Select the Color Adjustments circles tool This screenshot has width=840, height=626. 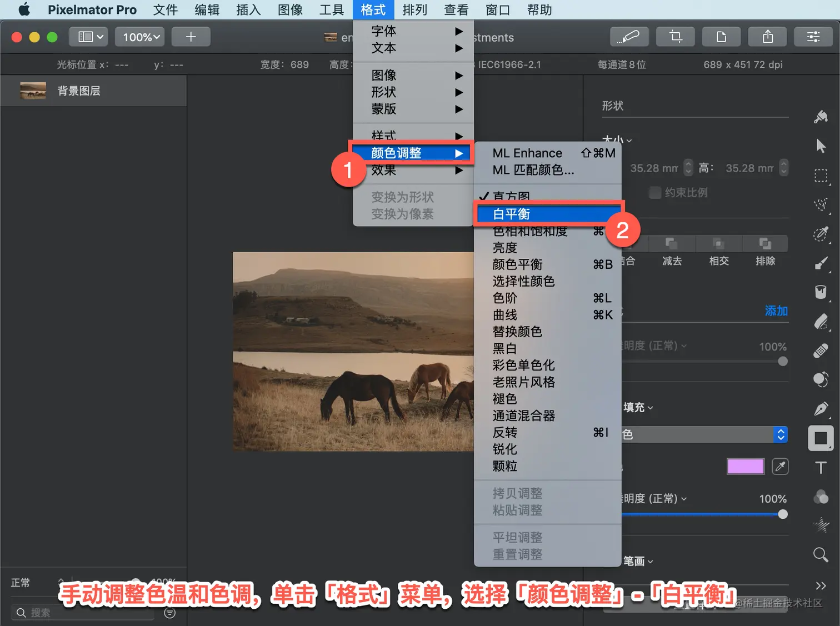821,497
